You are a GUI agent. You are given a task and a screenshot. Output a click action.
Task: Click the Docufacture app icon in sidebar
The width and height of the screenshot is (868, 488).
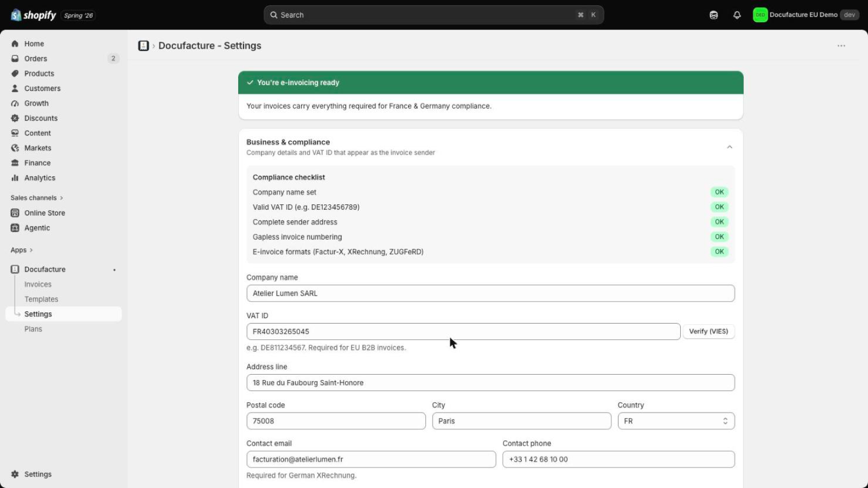tap(15, 269)
